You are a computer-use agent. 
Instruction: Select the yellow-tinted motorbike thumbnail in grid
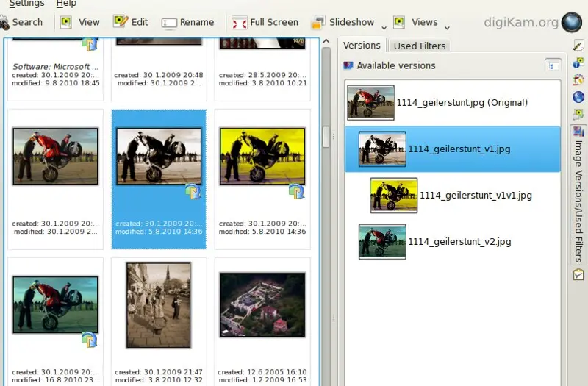[x=262, y=156]
